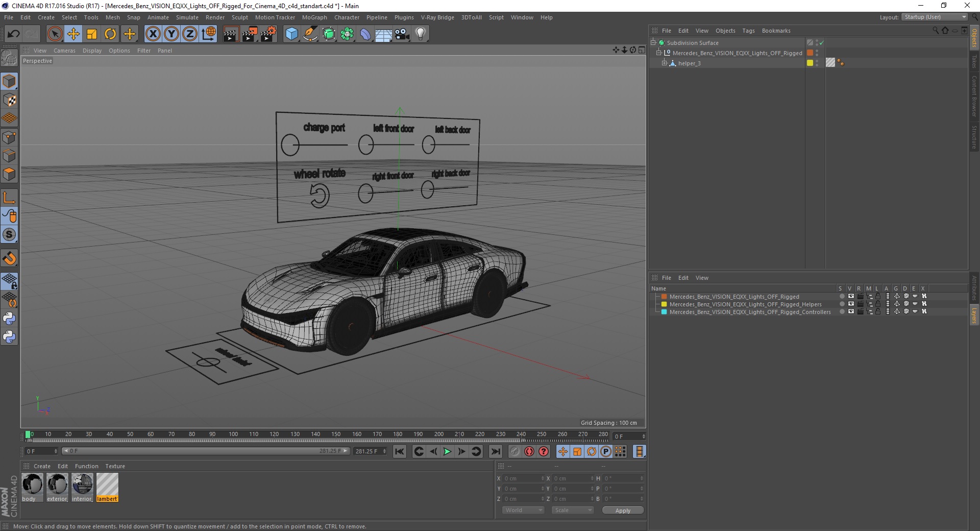Open the Simulate menu
980x531 pixels.
pos(187,17)
